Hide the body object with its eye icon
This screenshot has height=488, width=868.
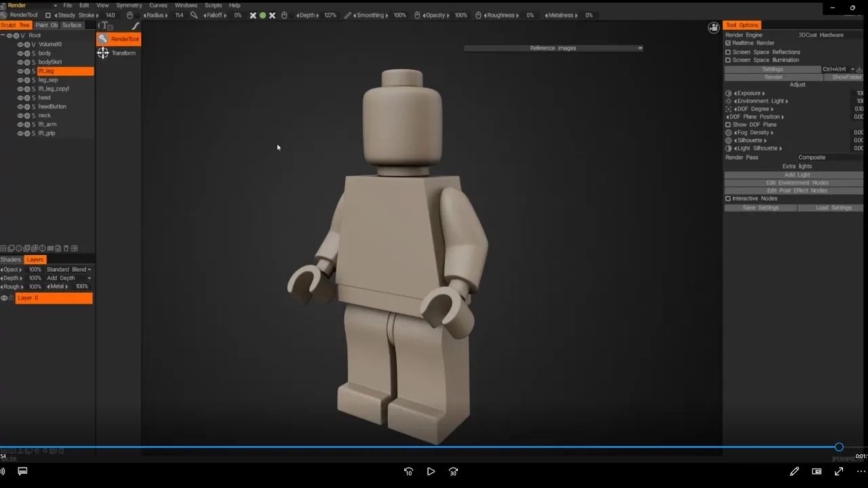20,53
